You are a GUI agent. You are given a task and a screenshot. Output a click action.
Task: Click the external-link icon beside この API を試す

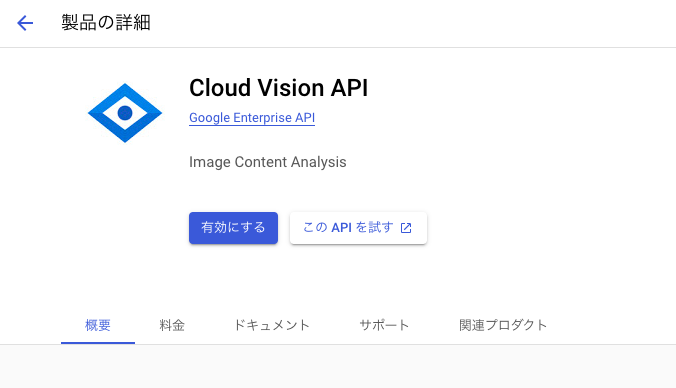(x=406, y=228)
